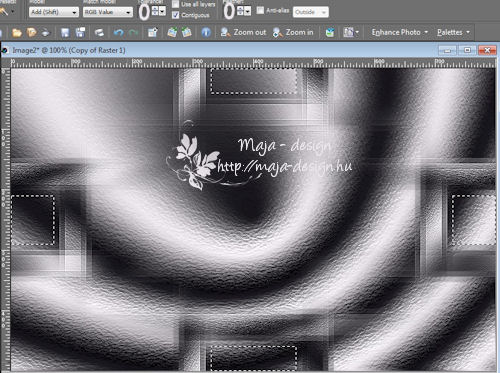Click the blue Image Information icon
500x373 pixels.
(206, 32)
